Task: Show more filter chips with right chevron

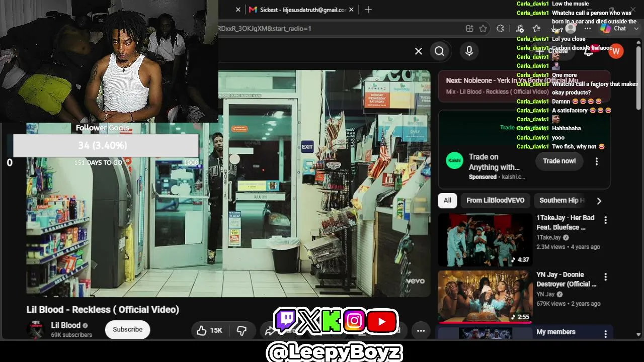Action: coord(599,201)
